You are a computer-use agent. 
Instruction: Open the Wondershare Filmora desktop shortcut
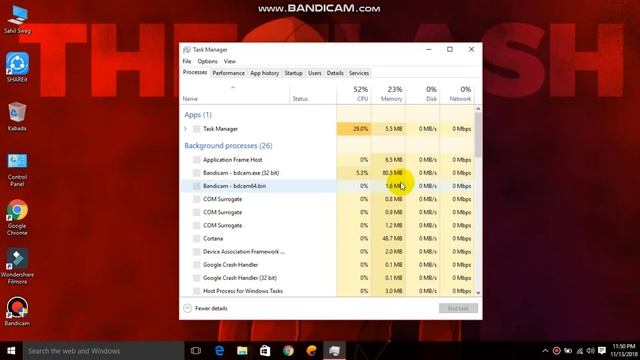17,266
